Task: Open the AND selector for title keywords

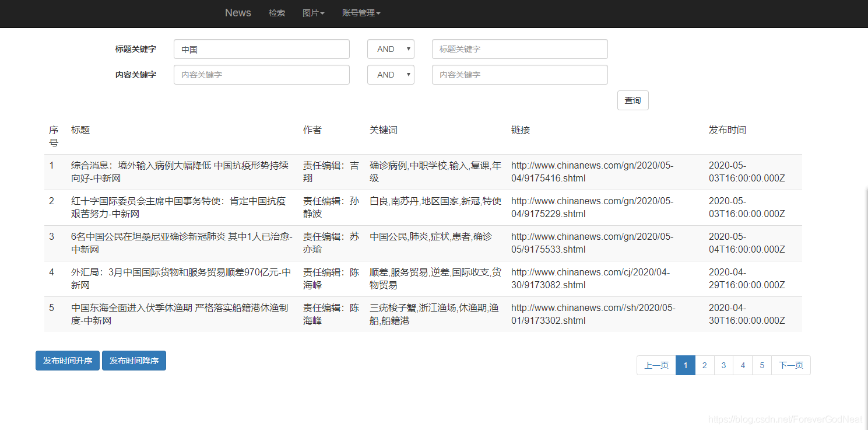Action: click(391, 49)
